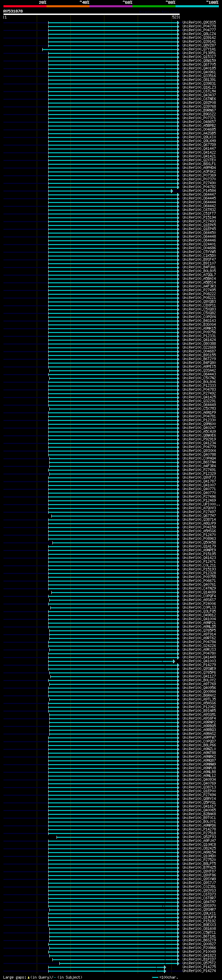Select label UniRef100_B1PID7
Image resolution: width=222 pixels, height=980 pixels.
[199, 959]
